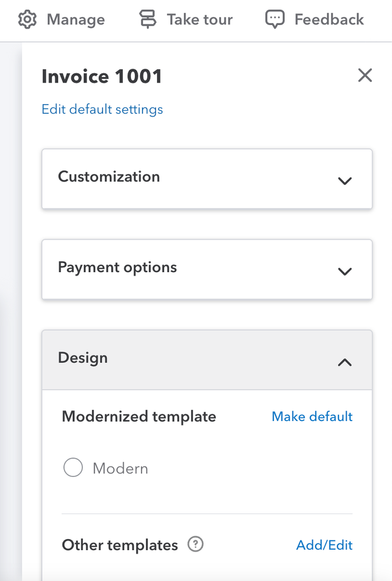Click the Add/Edit templates link
Image resolution: width=392 pixels, height=581 pixels.
coord(325,545)
